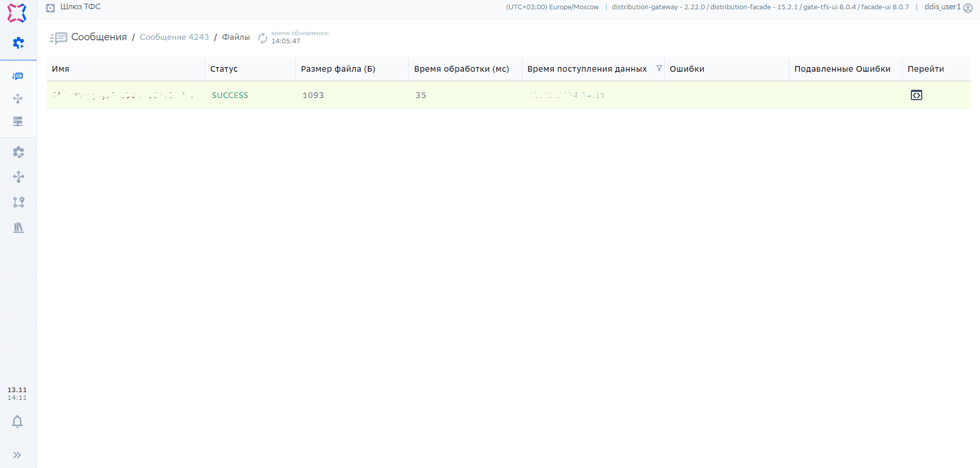Navigate to Сообщение 4243 breadcrumb
The height and width of the screenshot is (468, 980).
click(x=174, y=37)
